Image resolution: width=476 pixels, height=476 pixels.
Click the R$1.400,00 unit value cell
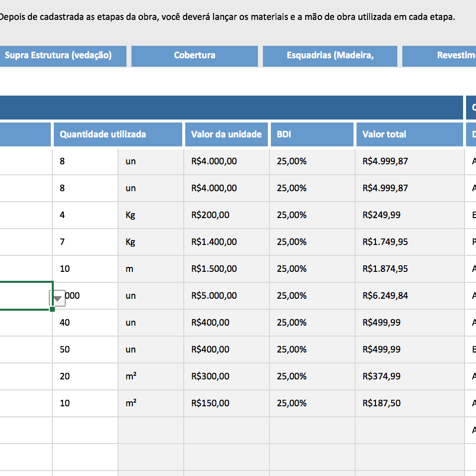point(226,242)
